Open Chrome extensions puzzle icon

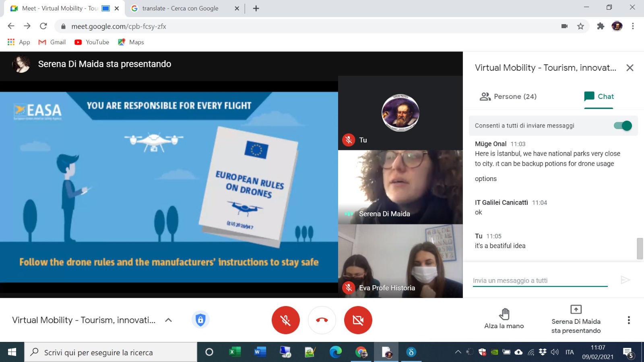pos(601,26)
